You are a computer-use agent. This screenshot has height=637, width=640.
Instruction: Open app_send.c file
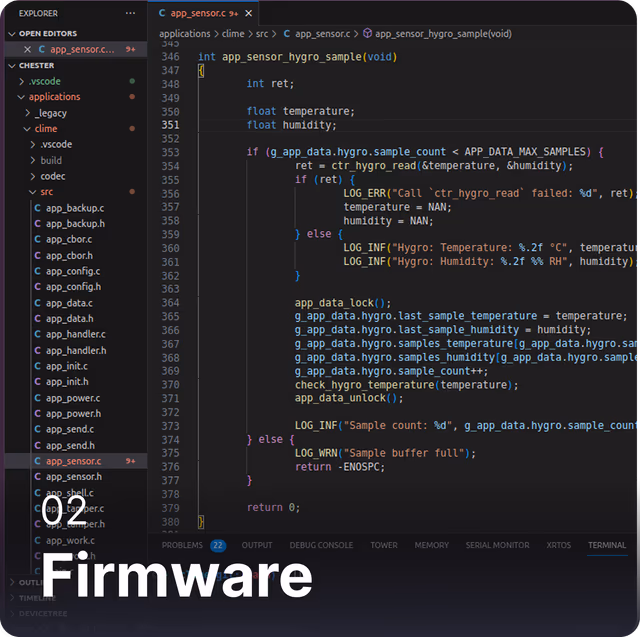click(70, 429)
